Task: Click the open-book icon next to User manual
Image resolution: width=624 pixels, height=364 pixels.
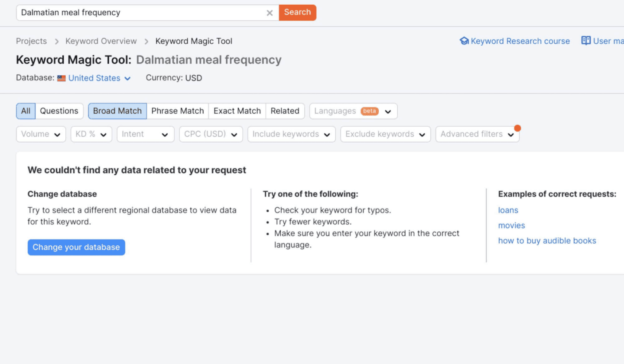Action: (585, 41)
